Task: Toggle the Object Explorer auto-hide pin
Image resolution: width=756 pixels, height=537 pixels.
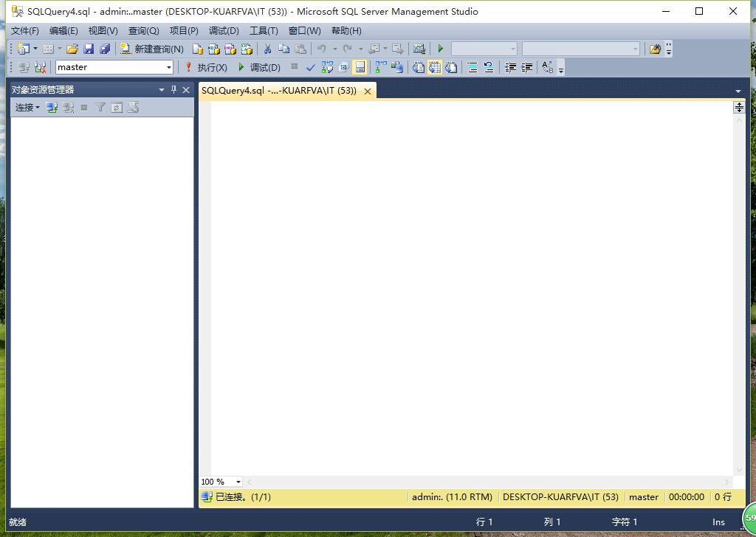Action: 173,89
